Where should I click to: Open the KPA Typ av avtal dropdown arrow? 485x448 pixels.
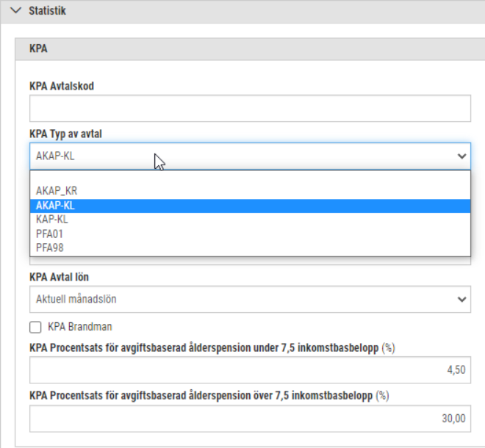click(x=461, y=156)
